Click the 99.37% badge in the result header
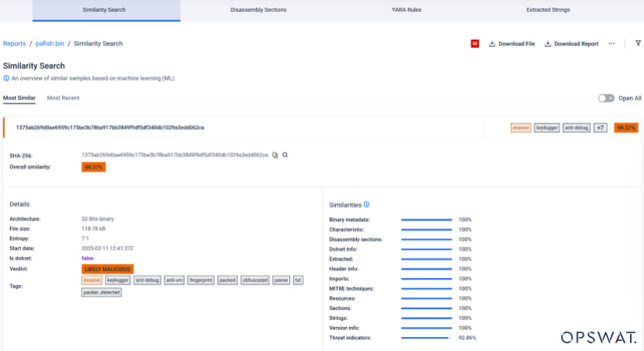The image size is (644, 351). (626, 128)
